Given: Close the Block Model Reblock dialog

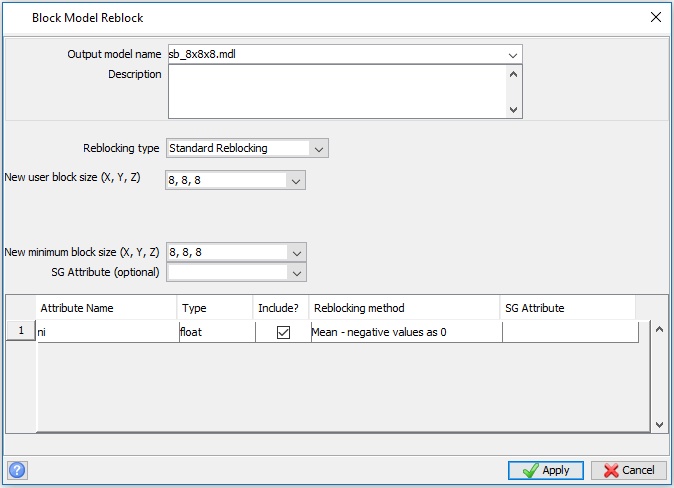Looking at the screenshot, I should click(656, 17).
